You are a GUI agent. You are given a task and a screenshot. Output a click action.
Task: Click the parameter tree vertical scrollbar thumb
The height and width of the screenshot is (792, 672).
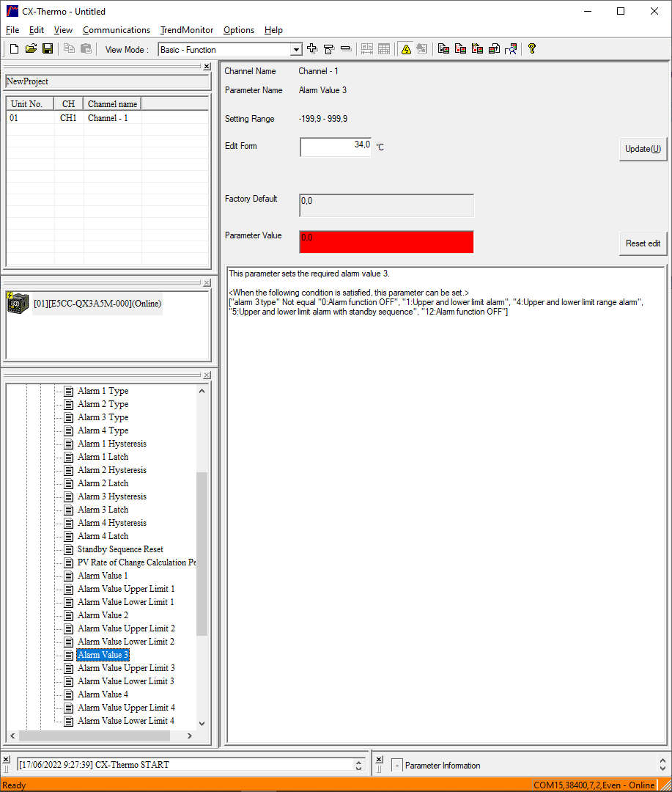pos(202,554)
